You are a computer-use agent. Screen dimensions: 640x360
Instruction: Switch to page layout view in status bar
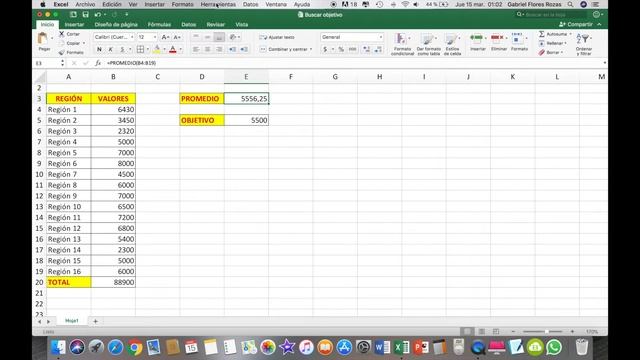[482, 331]
